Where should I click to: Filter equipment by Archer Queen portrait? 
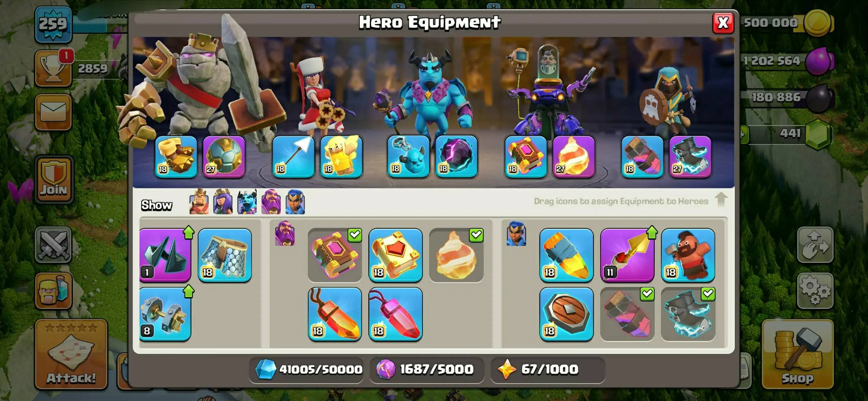[x=223, y=202]
